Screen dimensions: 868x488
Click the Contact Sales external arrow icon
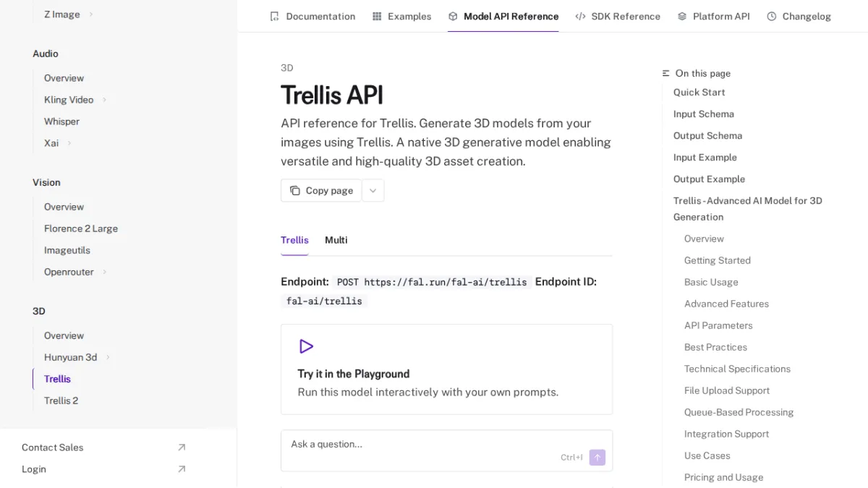[182, 448]
